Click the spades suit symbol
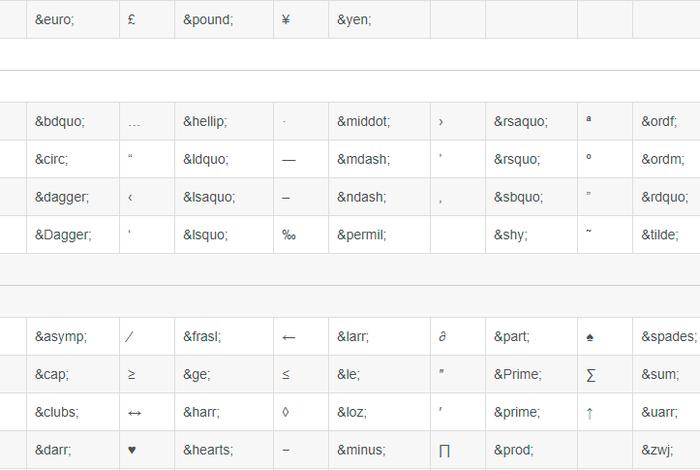 [x=590, y=337]
